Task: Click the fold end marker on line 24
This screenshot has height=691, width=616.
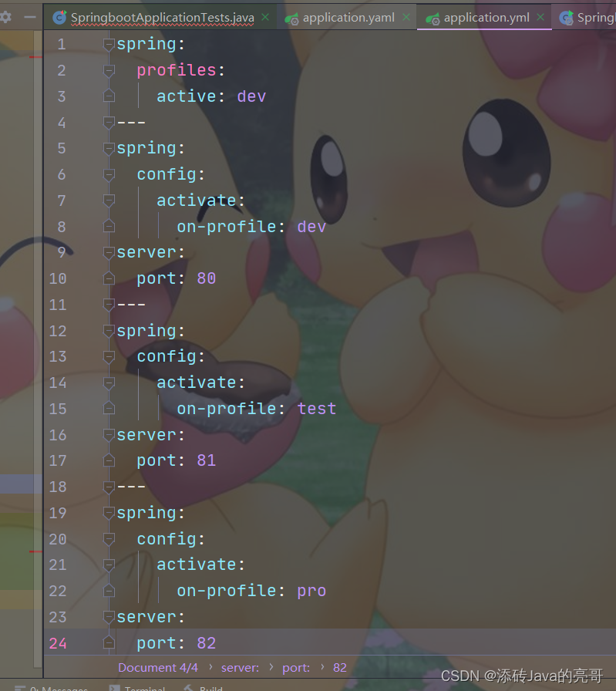Action: pos(109,643)
